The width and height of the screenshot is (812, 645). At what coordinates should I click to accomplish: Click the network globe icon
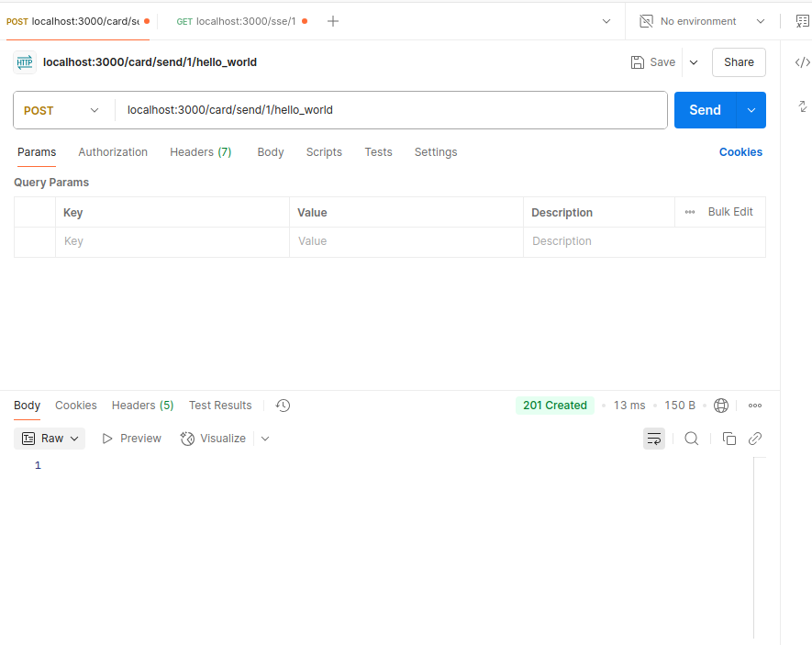721,406
